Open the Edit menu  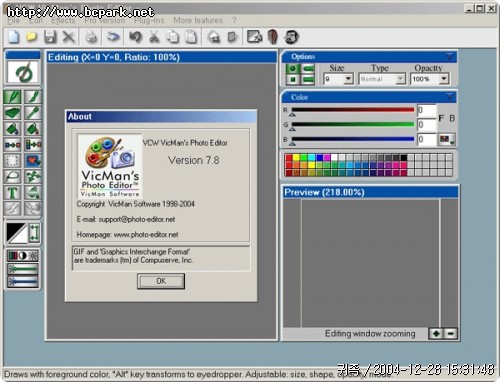[36, 21]
